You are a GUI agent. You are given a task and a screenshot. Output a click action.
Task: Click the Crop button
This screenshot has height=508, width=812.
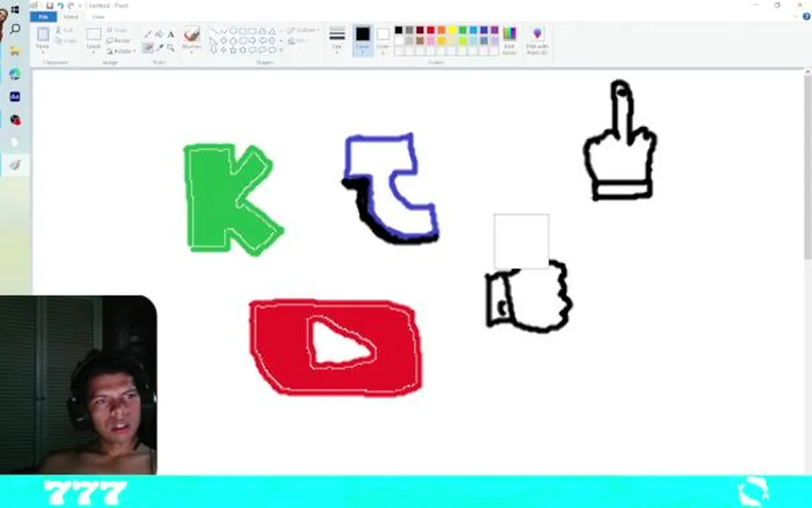coord(116,30)
